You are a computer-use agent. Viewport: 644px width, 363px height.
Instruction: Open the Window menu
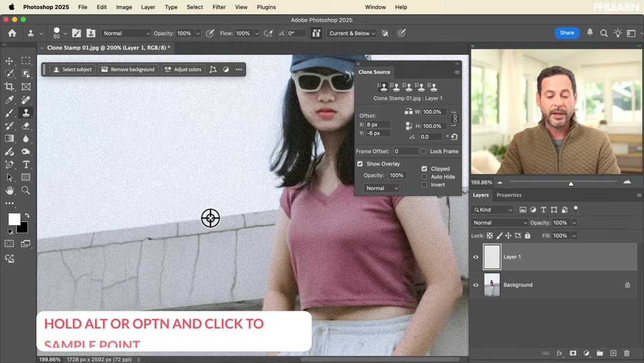click(x=375, y=7)
